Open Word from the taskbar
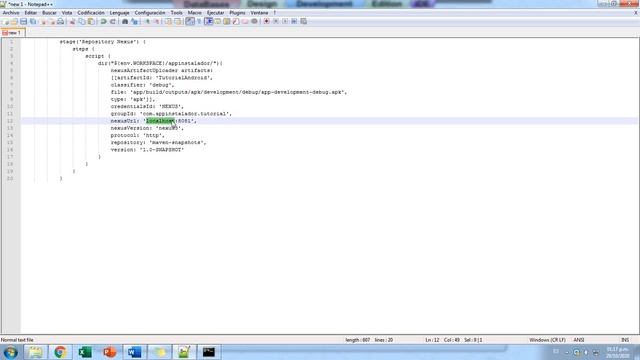This screenshot has height=360, width=640. point(134,352)
